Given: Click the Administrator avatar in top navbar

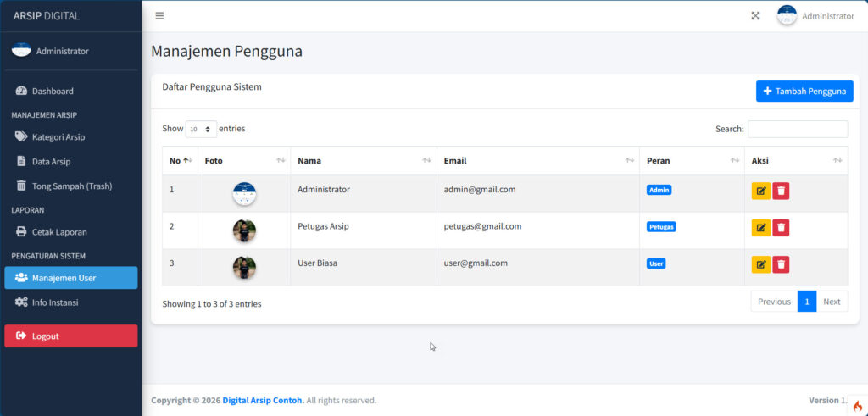Looking at the screenshot, I should coord(787,16).
